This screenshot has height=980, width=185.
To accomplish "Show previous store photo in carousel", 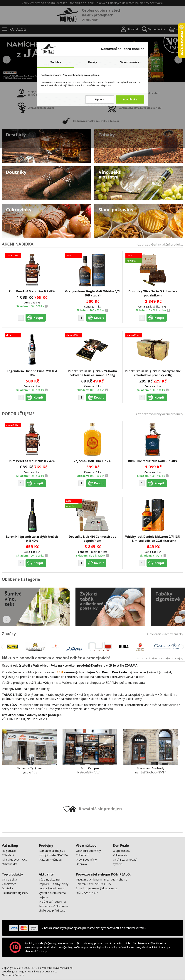I will pyautogui.click(x=8, y=743).
